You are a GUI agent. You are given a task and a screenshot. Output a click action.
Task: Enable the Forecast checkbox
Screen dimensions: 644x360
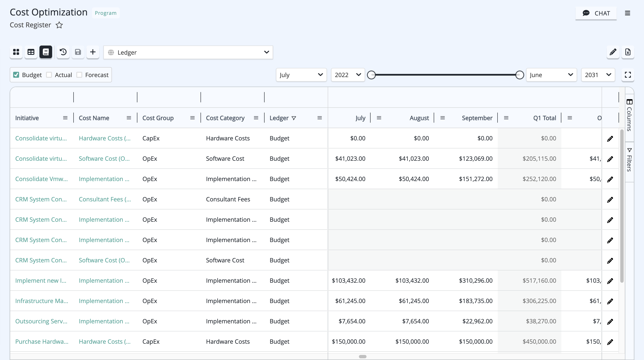[79, 75]
